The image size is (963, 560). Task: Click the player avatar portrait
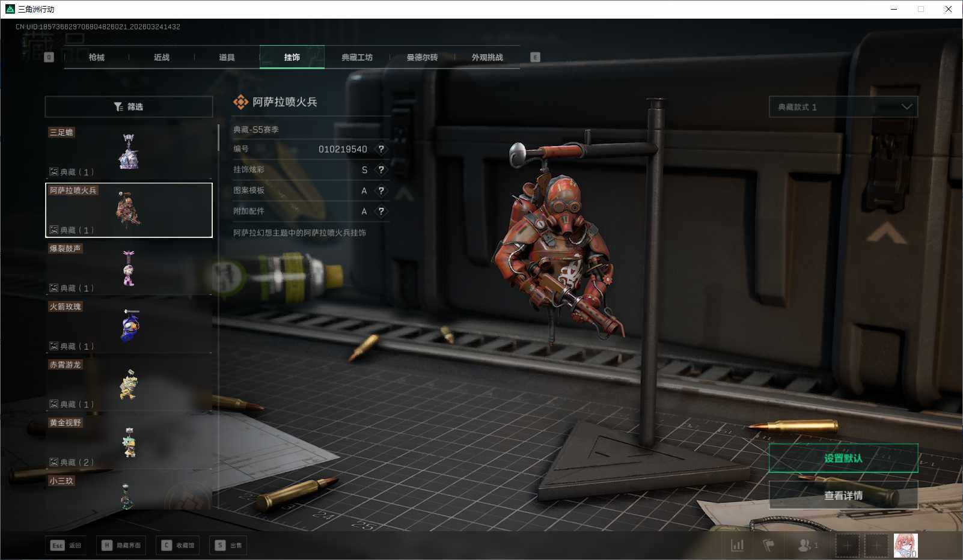pyautogui.click(x=905, y=545)
